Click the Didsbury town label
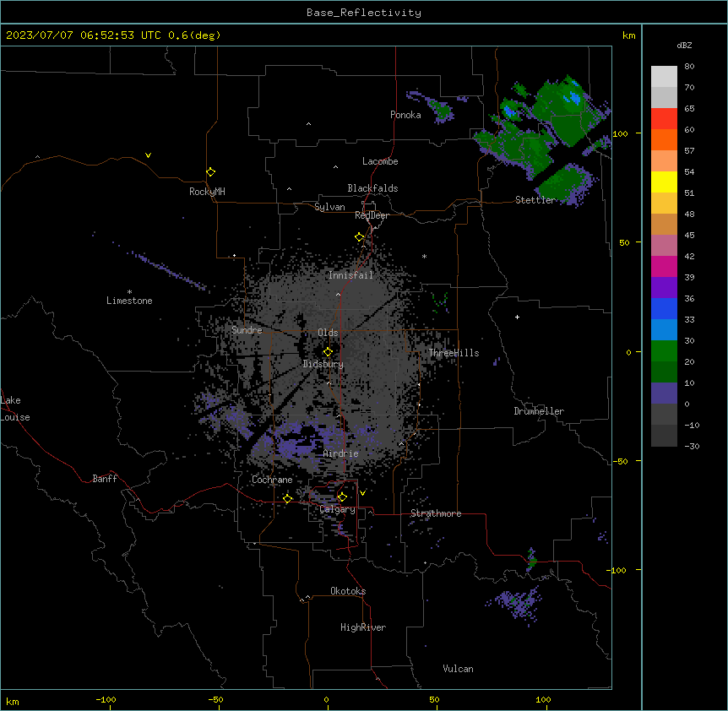This screenshot has width=728, height=711. coord(323,364)
